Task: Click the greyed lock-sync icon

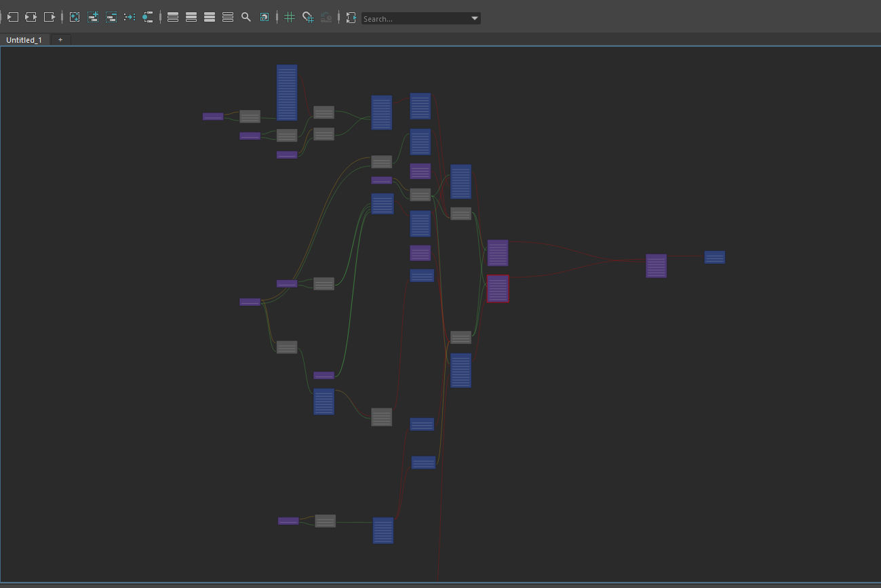Action: point(326,17)
